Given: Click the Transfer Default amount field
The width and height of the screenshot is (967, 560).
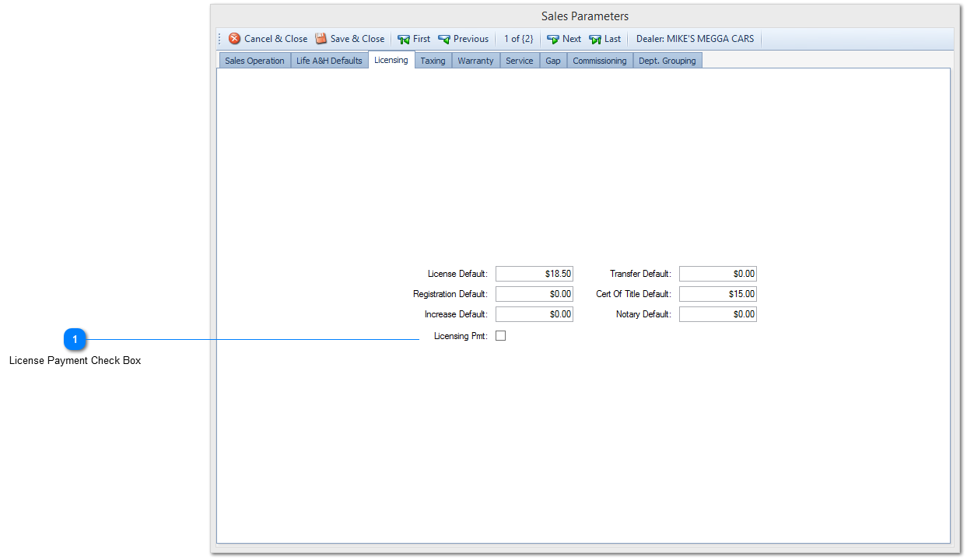Looking at the screenshot, I should (718, 274).
